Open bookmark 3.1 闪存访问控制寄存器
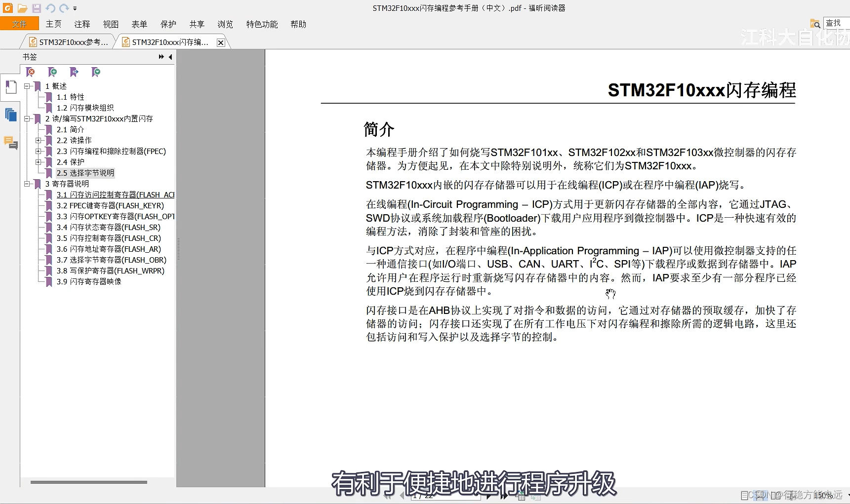 [x=115, y=194]
